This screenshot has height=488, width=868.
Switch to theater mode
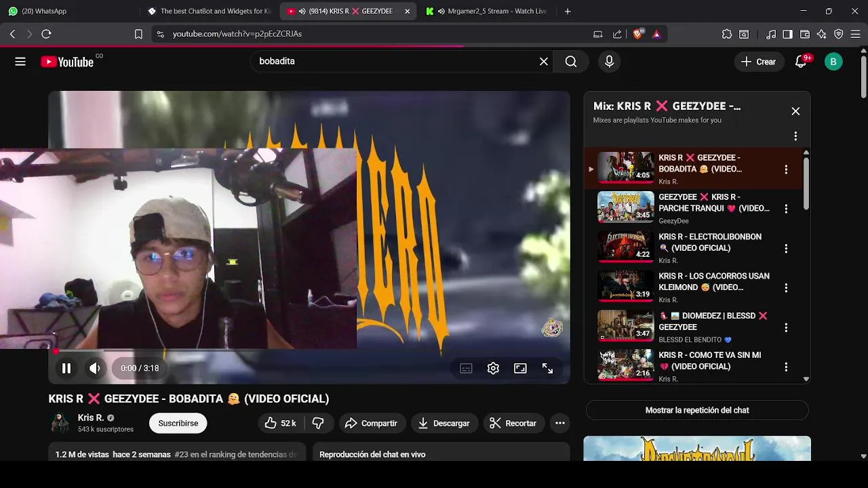coord(520,368)
